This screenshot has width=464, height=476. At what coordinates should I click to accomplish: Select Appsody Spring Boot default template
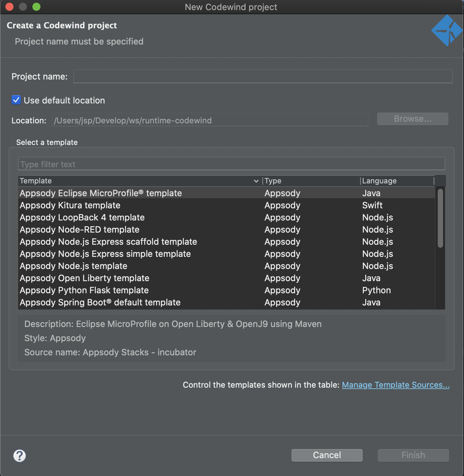pos(227,302)
